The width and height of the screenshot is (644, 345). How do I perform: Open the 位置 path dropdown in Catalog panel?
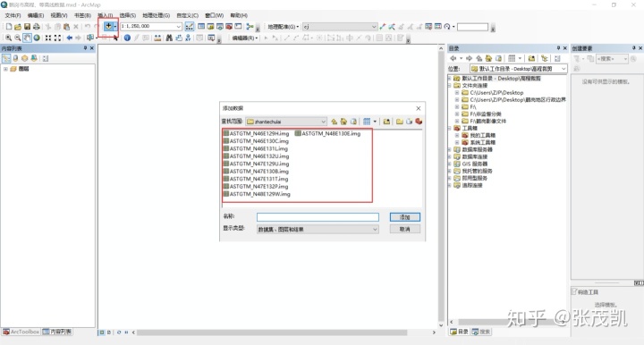click(x=563, y=69)
